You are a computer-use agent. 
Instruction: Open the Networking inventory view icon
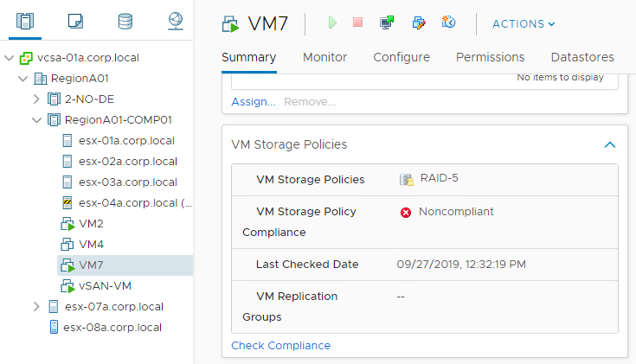tap(175, 21)
